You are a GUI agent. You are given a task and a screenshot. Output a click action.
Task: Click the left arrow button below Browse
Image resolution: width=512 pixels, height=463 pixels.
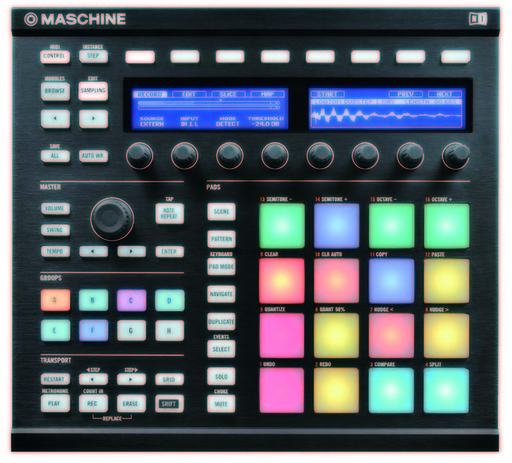coord(55,119)
